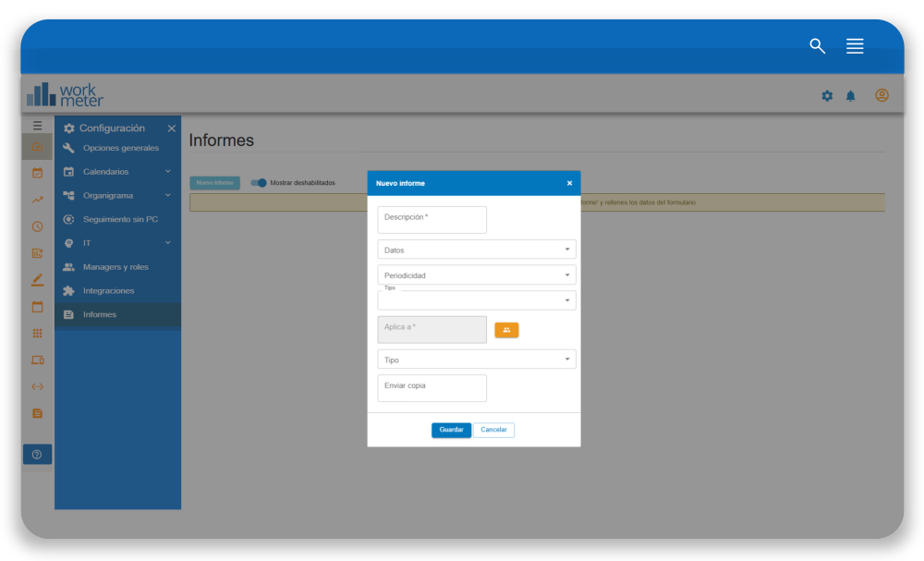The width and height of the screenshot is (924, 561).
Task: Select Managers y roles menu item
Action: 115,267
